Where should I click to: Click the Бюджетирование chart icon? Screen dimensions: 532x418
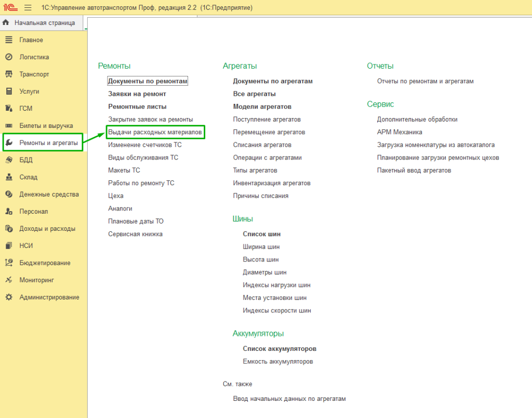click(x=9, y=263)
